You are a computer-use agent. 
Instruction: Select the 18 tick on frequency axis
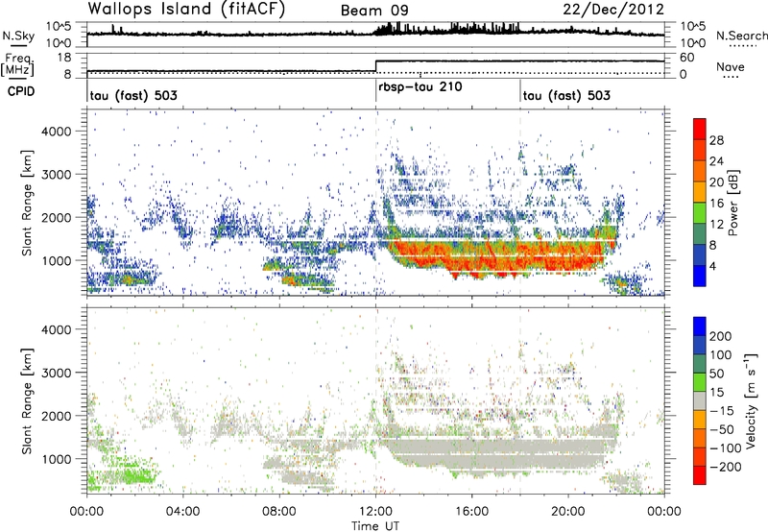63,58
